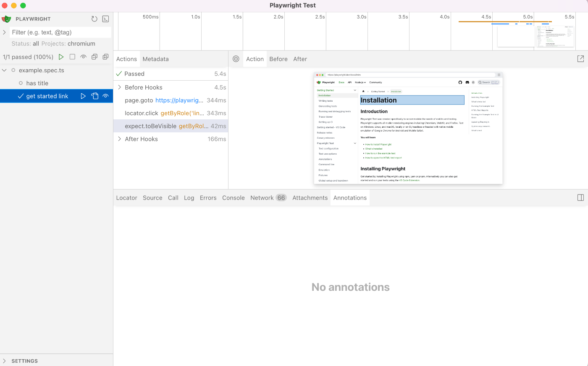
Task: Open the Annotations tab
Action: pos(350,198)
